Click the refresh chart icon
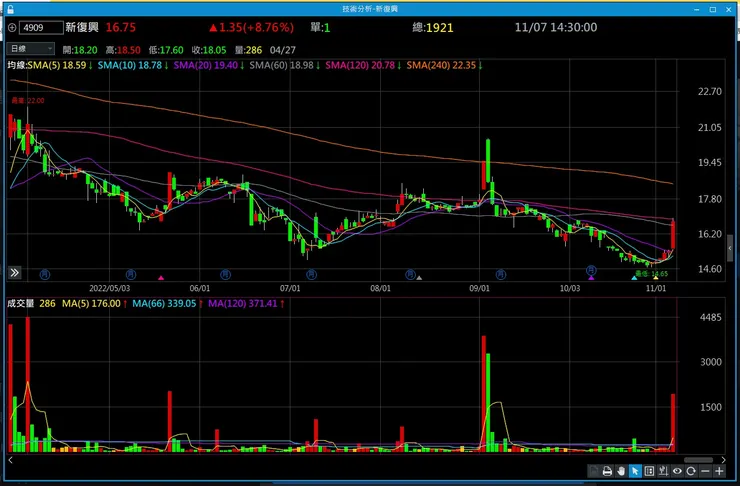The width and height of the screenshot is (740, 486). [x=691, y=471]
